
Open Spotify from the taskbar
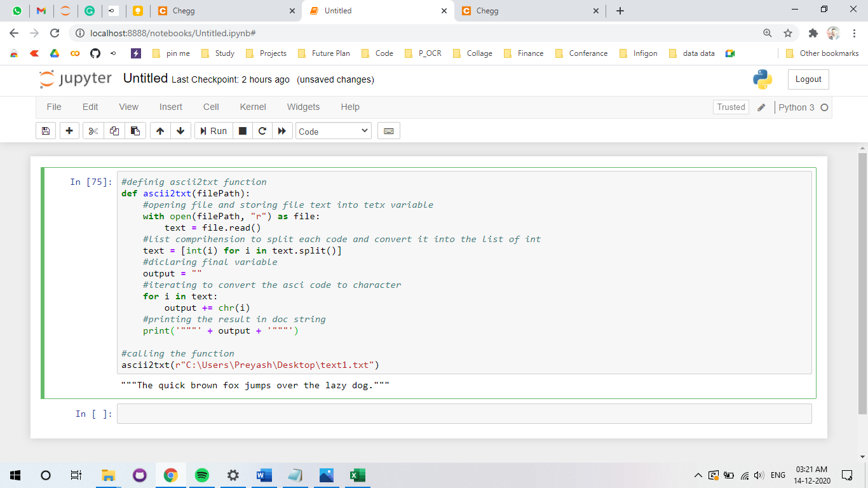tap(202, 475)
